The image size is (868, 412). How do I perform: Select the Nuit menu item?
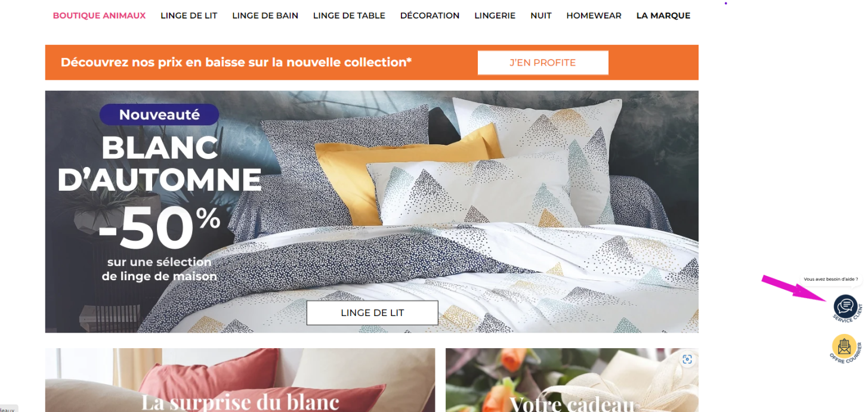pyautogui.click(x=540, y=16)
